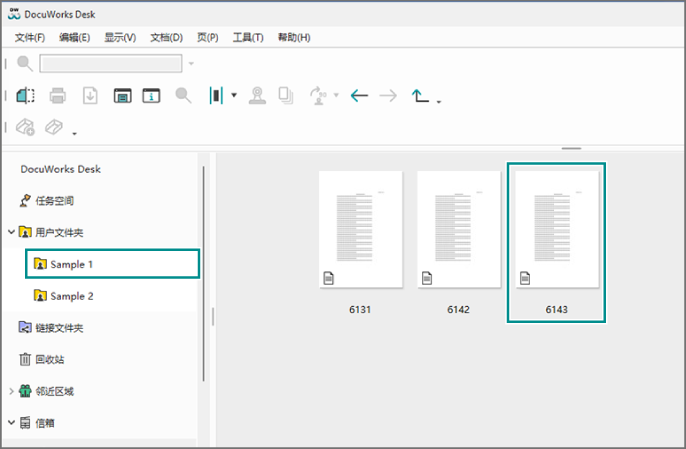Click the magnifier icon in the second toolbar row
Image resolution: width=686 pixels, height=449 pixels.
183,96
